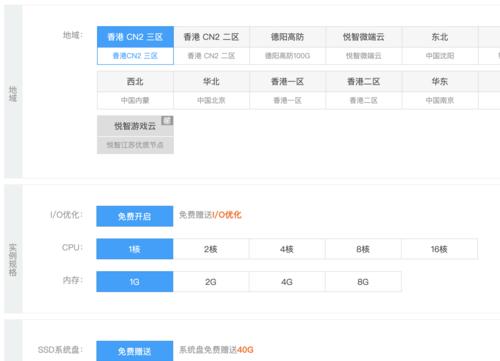Screen dimensions: 500x361
Task: Select the 香港二区 region header
Action: pos(364,81)
